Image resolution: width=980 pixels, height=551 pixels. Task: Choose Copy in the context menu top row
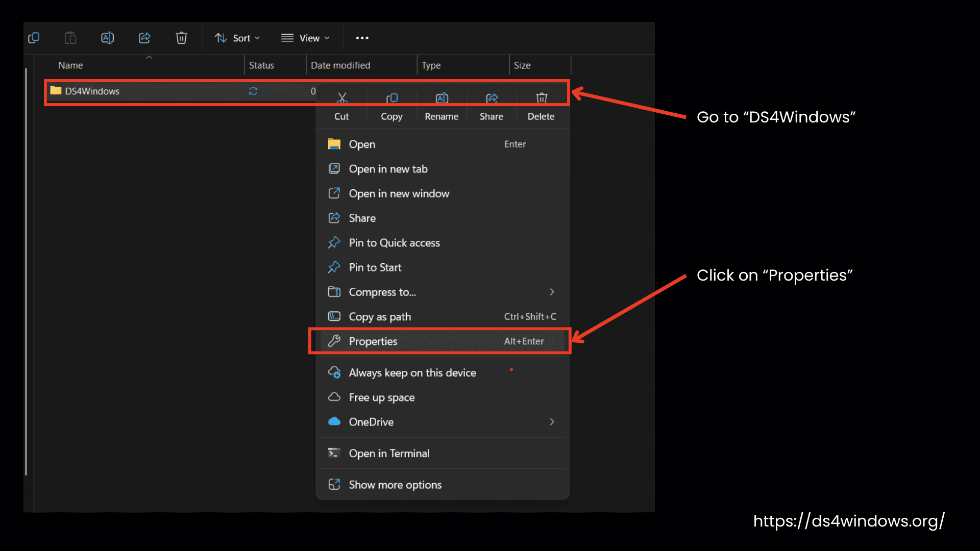[x=391, y=107]
